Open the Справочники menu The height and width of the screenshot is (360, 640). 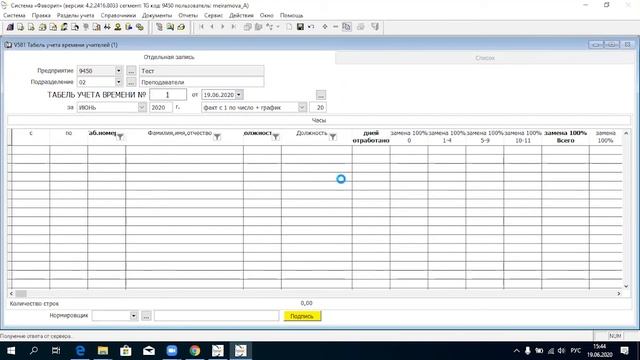pyautogui.click(x=118, y=15)
